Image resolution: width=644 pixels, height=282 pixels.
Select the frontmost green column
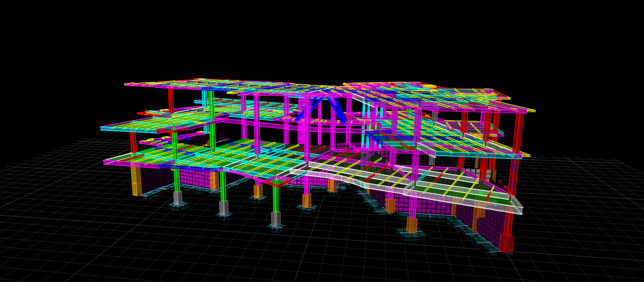tap(276, 198)
